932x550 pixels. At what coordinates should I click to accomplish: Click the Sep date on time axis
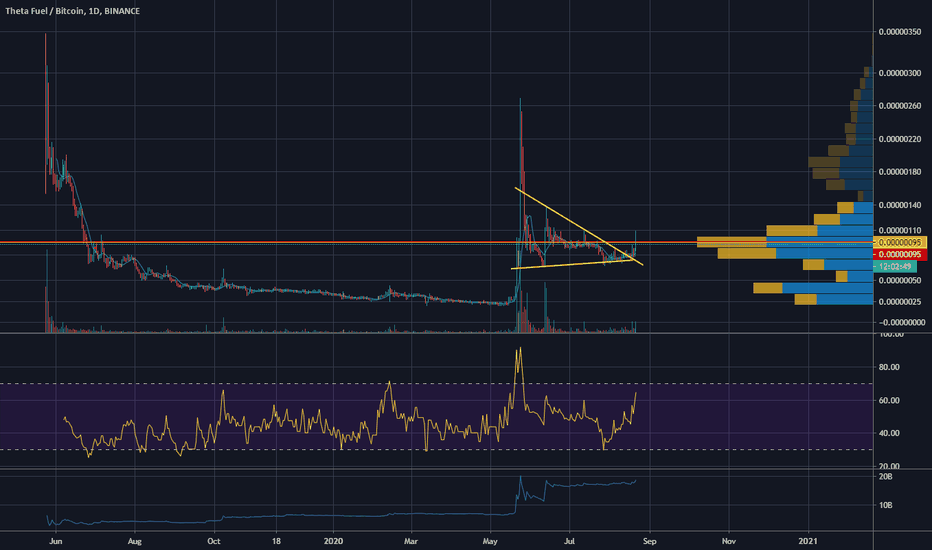coord(650,541)
